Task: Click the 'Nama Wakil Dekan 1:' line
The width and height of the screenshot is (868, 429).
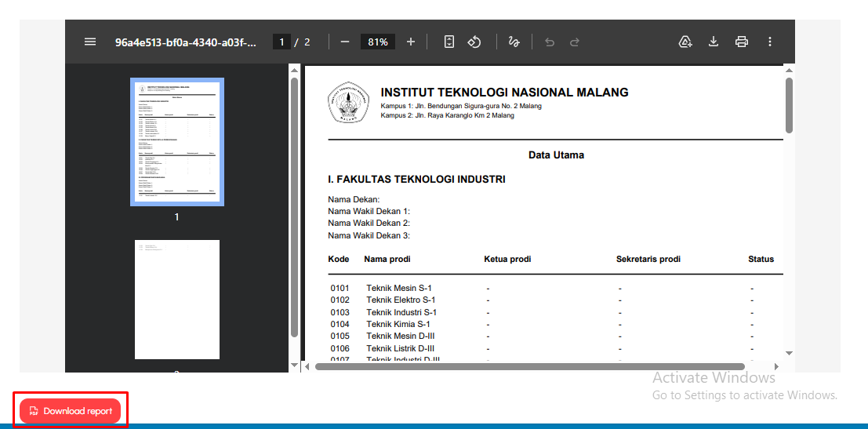Action: [x=369, y=212]
